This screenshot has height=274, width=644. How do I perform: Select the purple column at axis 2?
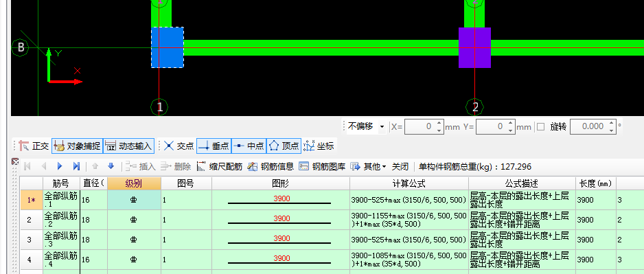[x=474, y=47]
